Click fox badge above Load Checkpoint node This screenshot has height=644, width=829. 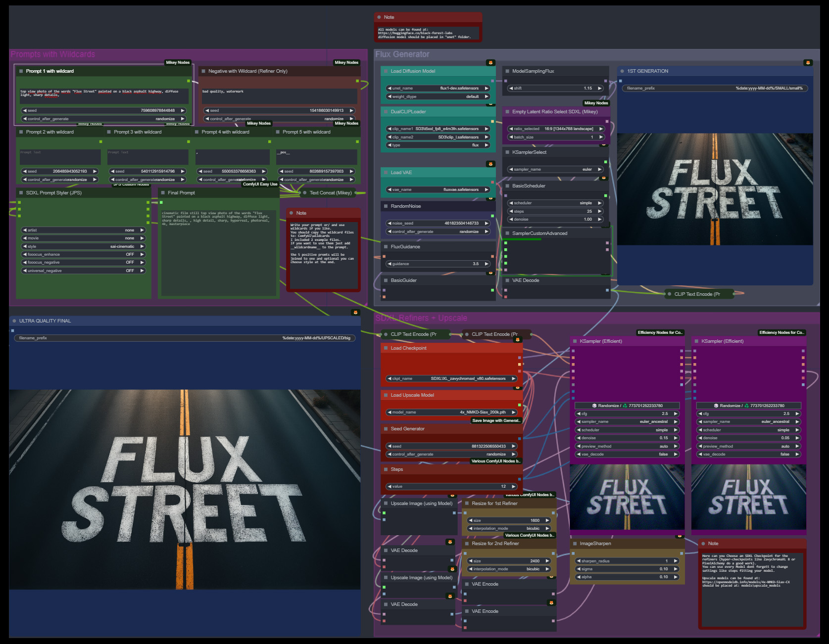click(x=518, y=340)
